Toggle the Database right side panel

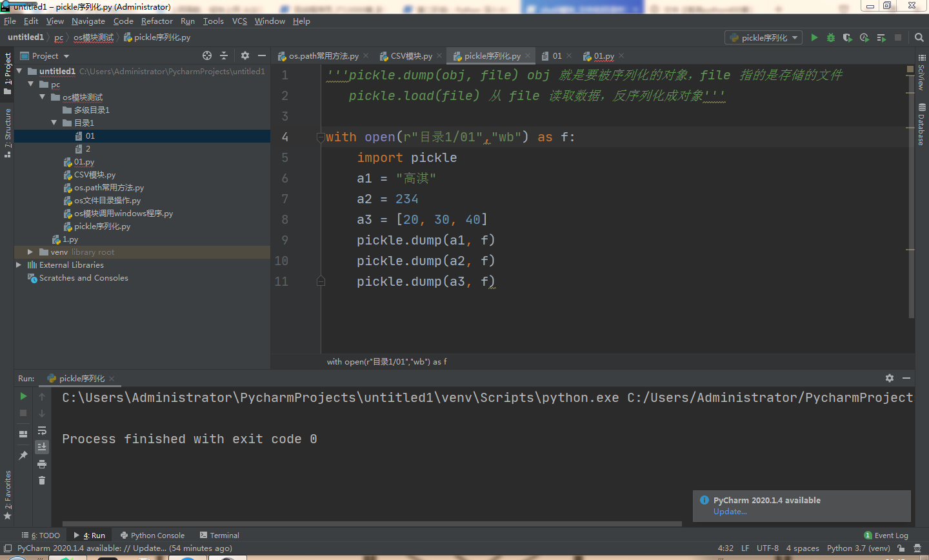(921, 125)
